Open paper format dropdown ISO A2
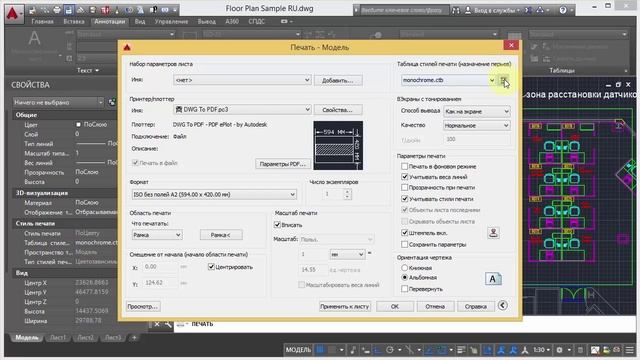This screenshot has width=640, height=360. pos(214,195)
